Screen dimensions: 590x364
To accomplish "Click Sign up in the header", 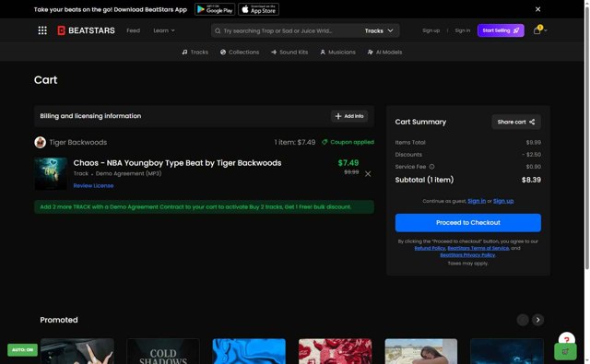I will (x=431, y=30).
